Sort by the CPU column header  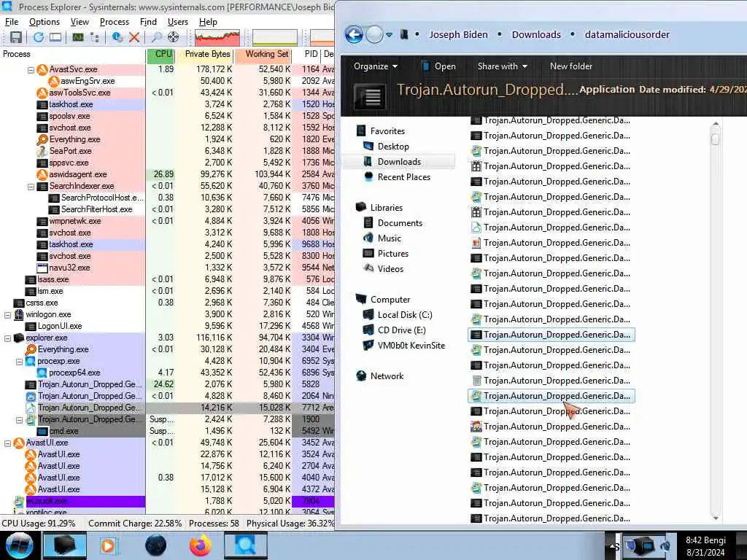point(160,54)
